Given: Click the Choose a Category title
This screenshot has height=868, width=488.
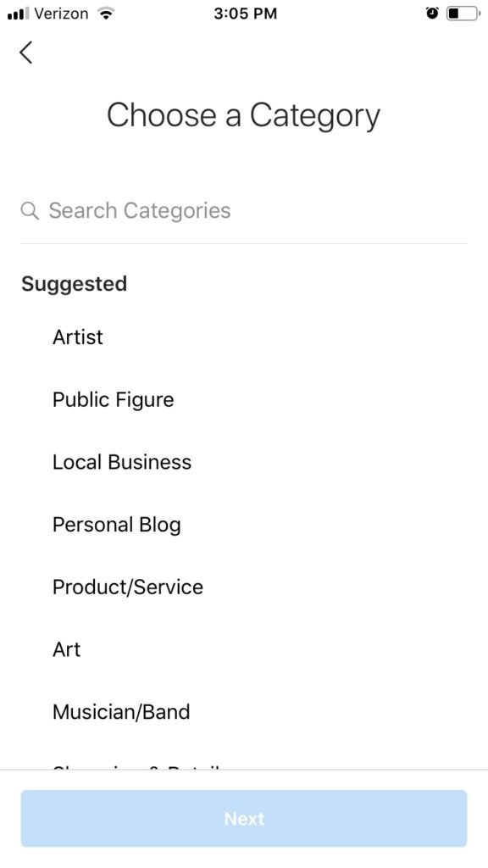Looking at the screenshot, I should pyautogui.click(x=243, y=116).
